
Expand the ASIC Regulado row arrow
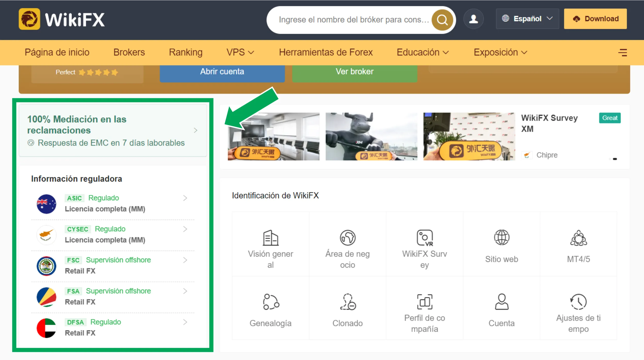coord(185,198)
